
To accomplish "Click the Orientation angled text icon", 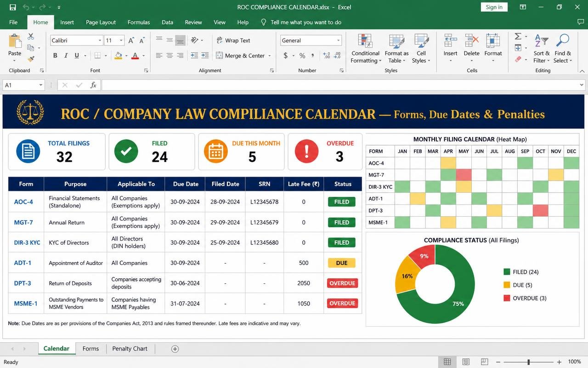I will pyautogui.click(x=195, y=40).
